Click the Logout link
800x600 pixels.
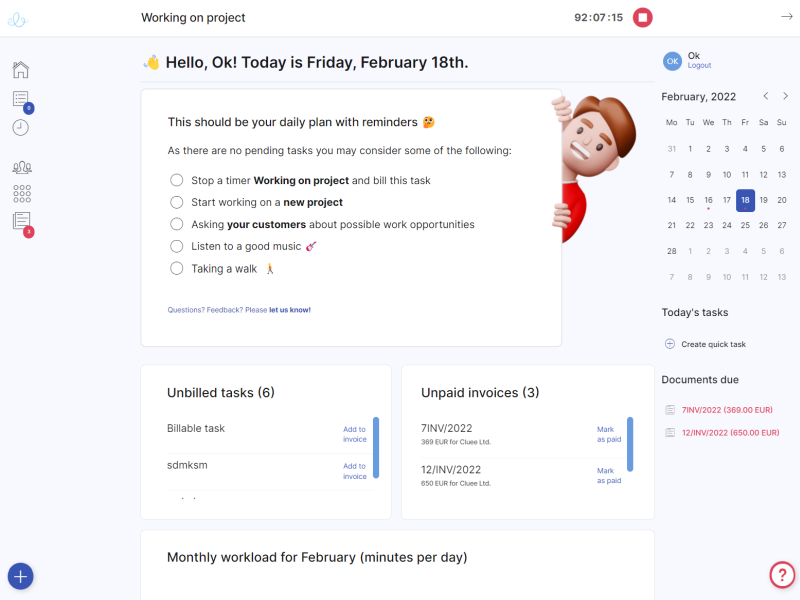(699, 65)
